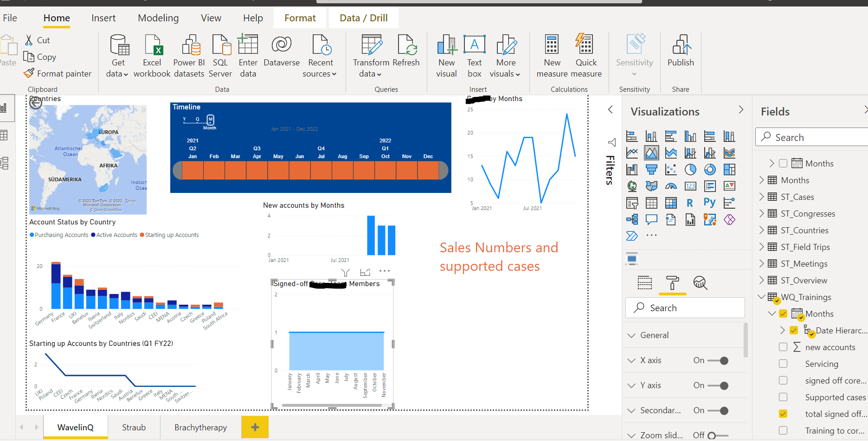868x441 pixels.
Task: Select the Python visual icon
Action: pos(709,203)
